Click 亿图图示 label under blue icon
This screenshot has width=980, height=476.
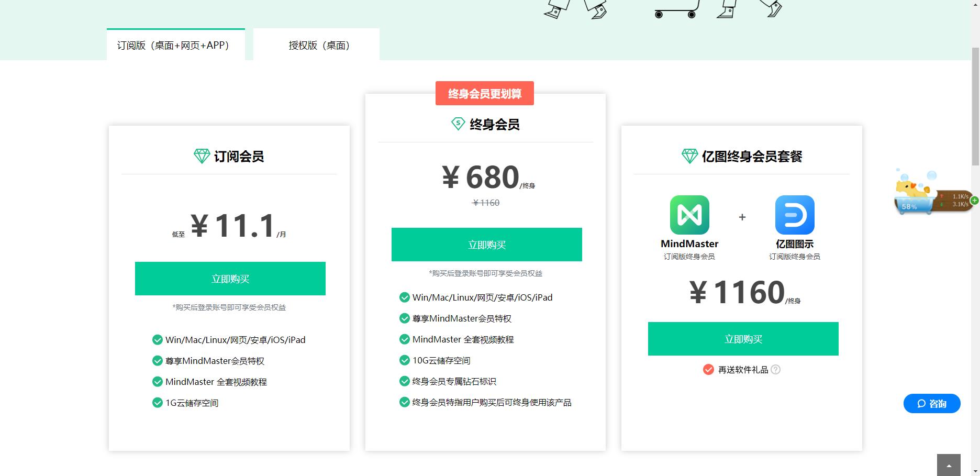795,244
